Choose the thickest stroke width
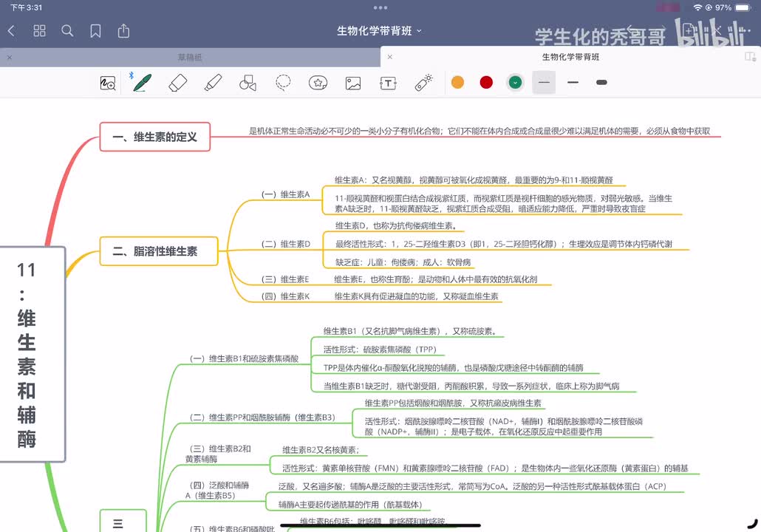This screenshot has width=761, height=532. pos(601,83)
